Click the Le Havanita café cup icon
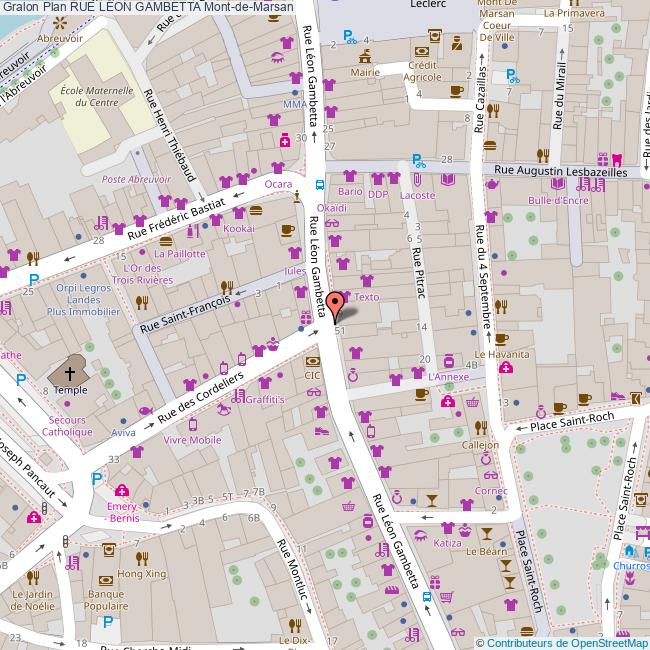The width and height of the screenshot is (650, 650). (x=502, y=338)
